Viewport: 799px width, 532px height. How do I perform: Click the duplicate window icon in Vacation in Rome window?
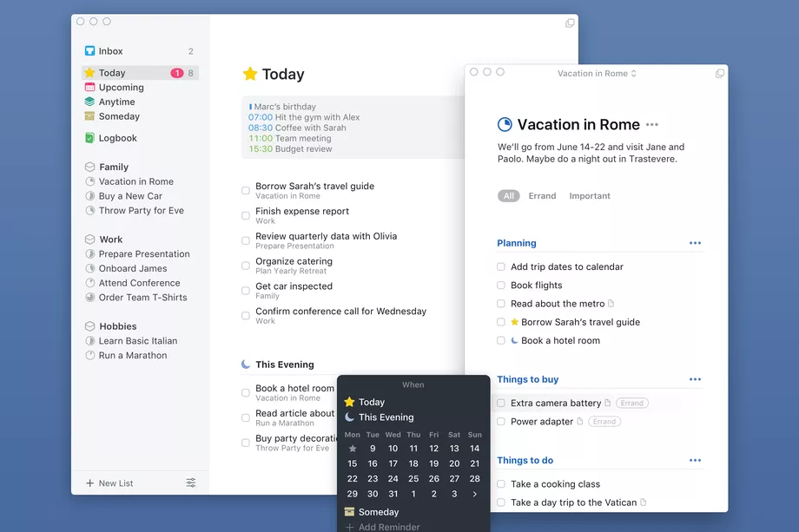tap(720, 73)
